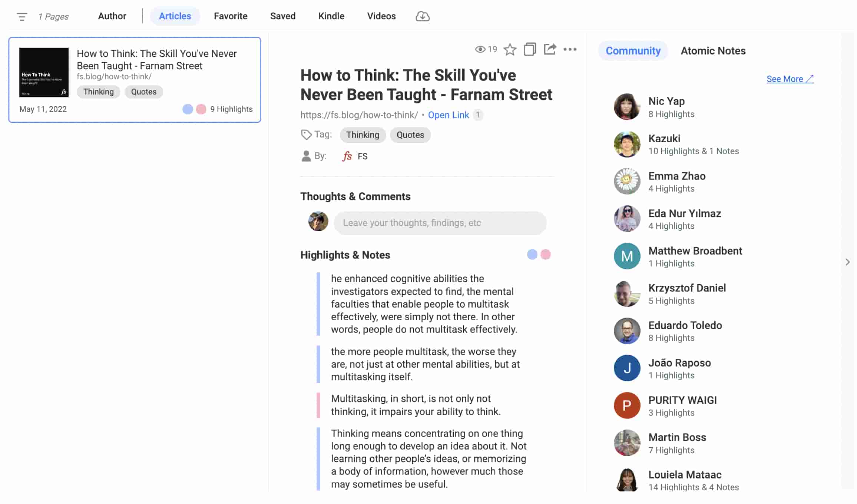The height and width of the screenshot is (504, 857).
Task: Click the 9 Highlights count on card
Action: pos(231,109)
